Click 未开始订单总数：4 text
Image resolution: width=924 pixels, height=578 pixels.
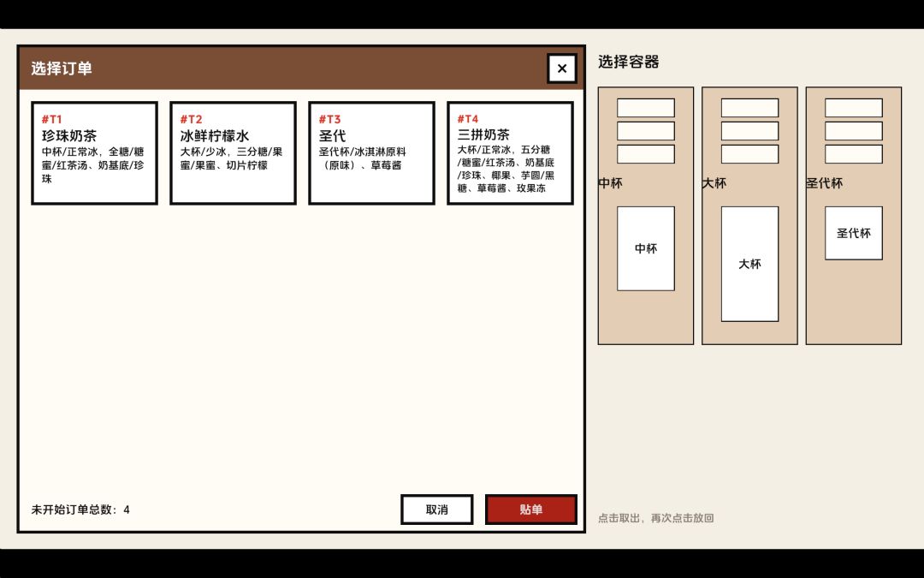click(x=80, y=509)
